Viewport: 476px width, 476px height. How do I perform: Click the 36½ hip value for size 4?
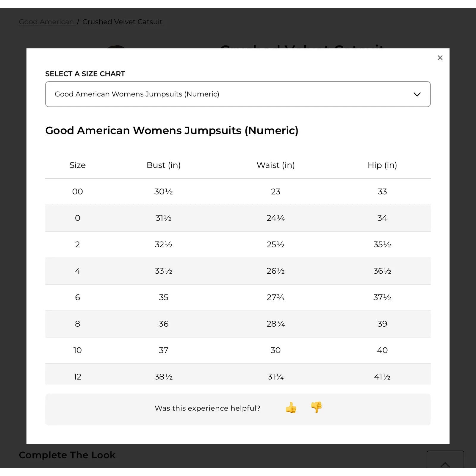pyautogui.click(x=382, y=271)
